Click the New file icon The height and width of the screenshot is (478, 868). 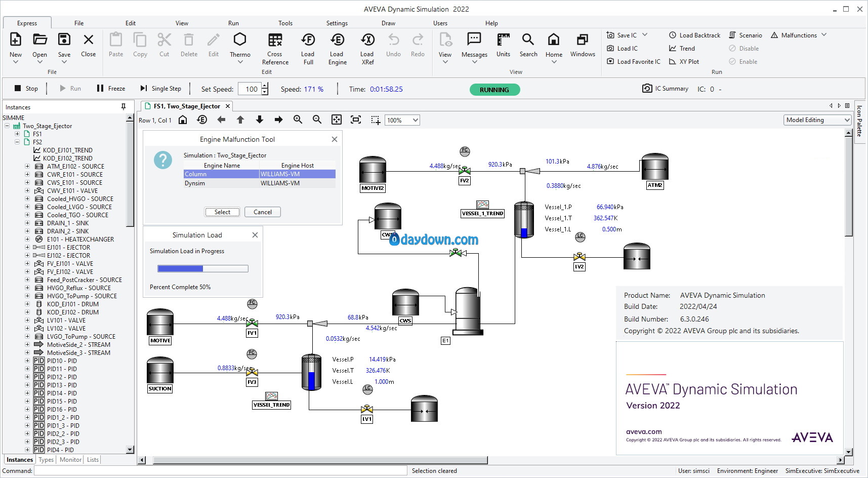(x=16, y=39)
